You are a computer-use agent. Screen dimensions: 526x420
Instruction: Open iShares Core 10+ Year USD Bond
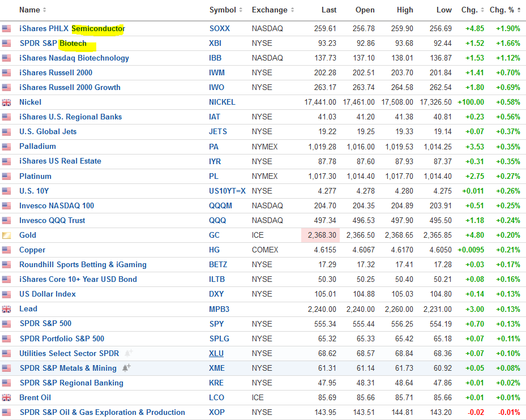pyautogui.click(x=78, y=280)
